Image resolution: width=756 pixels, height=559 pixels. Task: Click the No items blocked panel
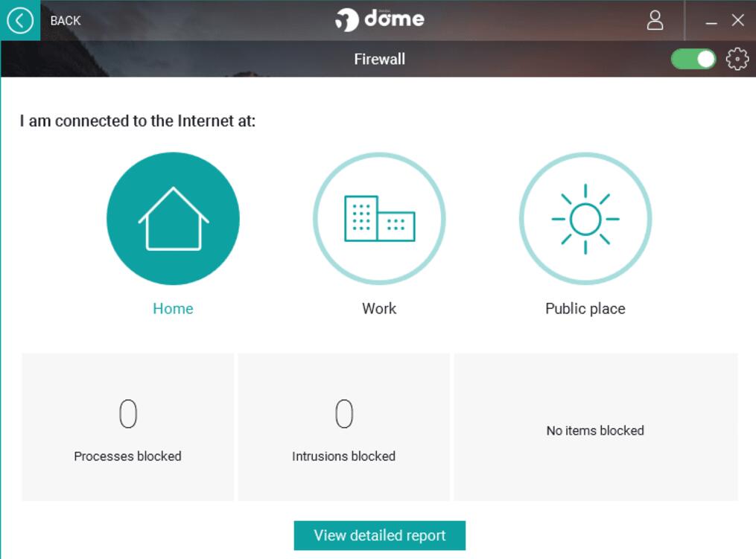point(595,430)
